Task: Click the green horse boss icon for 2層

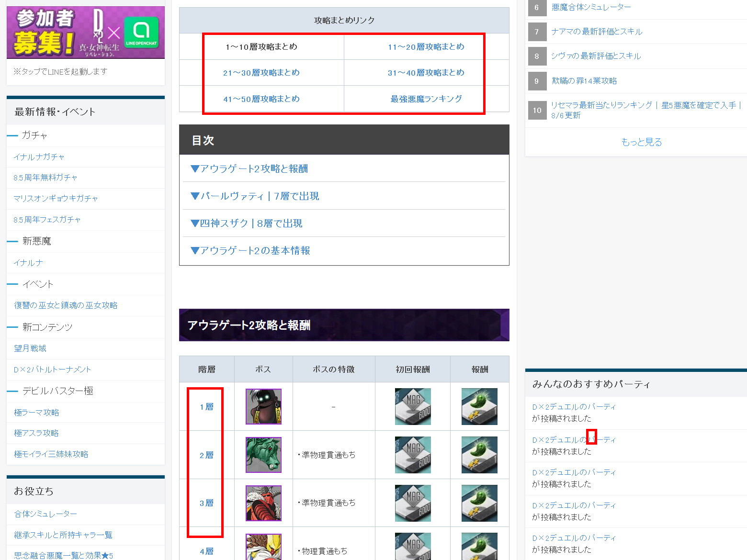Action: [x=263, y=455]
